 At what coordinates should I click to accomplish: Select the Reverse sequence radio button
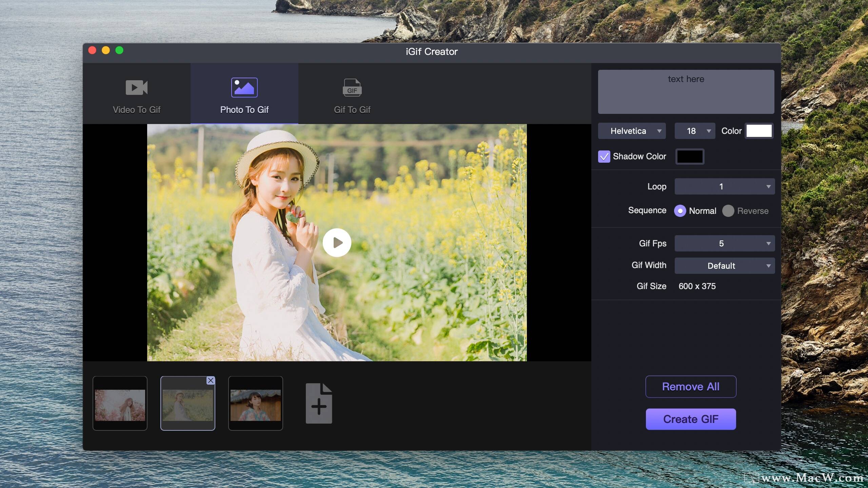(x=728, y=211)
